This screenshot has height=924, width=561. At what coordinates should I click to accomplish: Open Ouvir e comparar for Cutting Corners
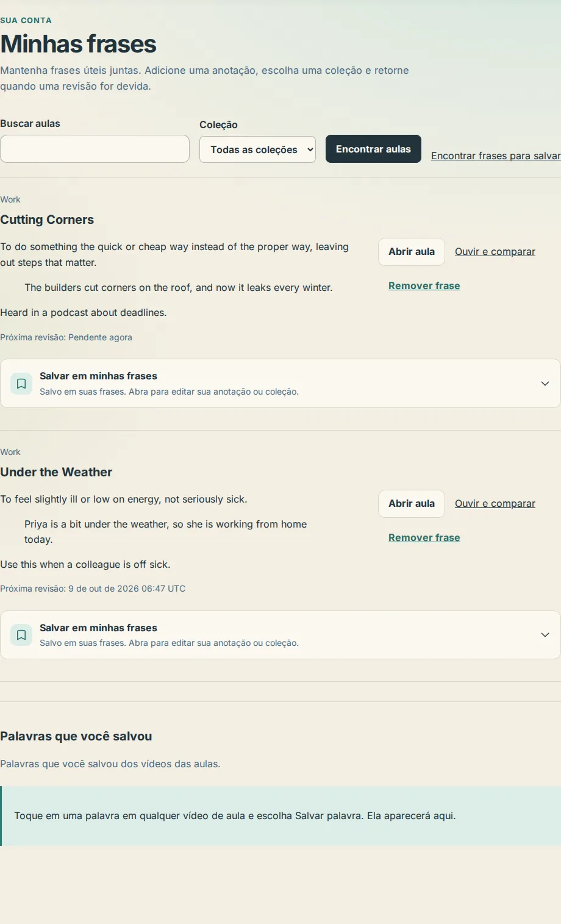tap(495, 251)
